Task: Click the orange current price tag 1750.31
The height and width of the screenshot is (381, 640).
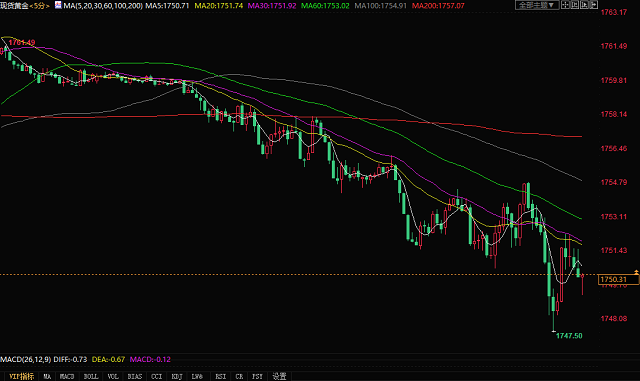Action: 618,279
